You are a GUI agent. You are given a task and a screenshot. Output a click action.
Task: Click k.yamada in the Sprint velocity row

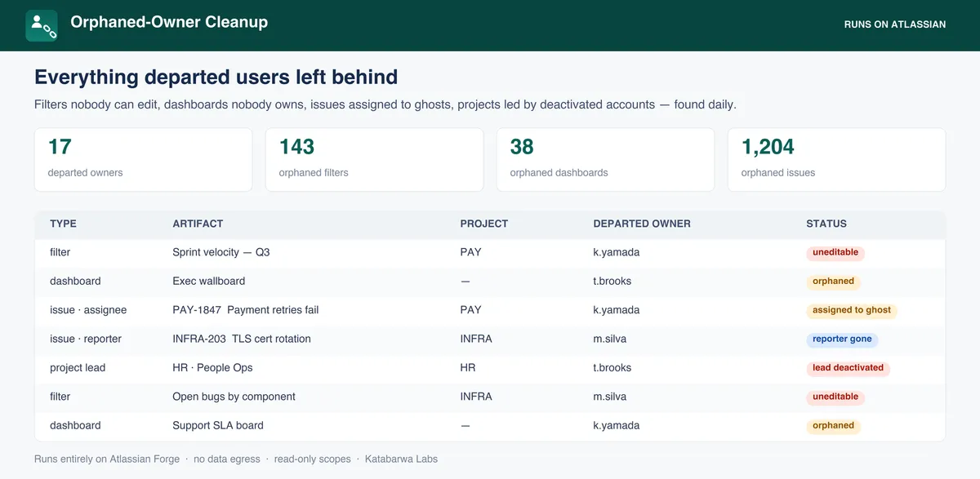617,252
